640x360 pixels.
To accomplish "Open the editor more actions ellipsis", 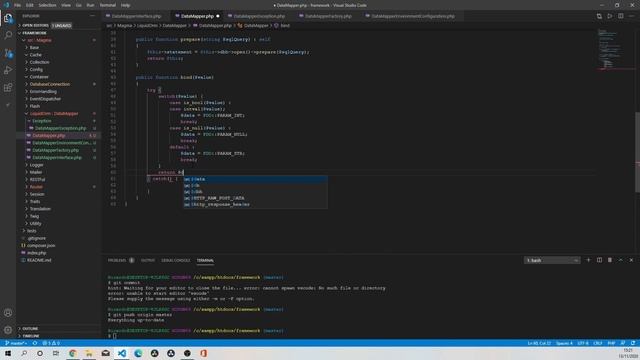I will coord(631,16).
